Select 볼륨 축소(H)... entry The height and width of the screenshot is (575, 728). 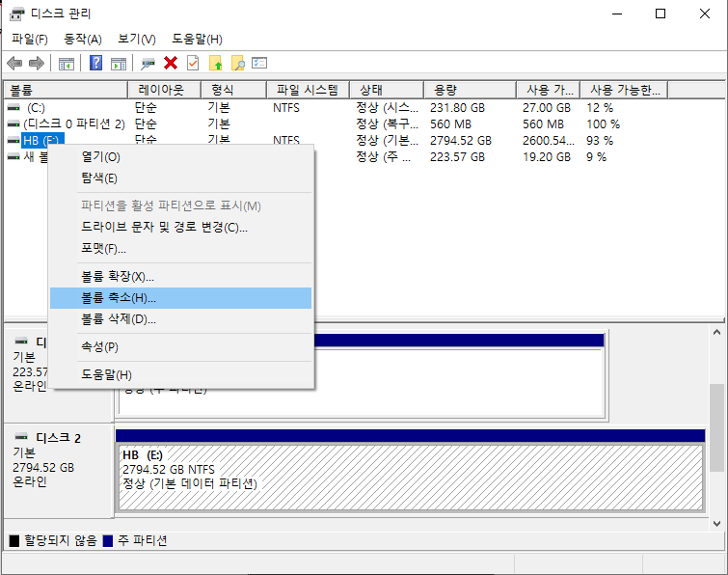(180, 298)
